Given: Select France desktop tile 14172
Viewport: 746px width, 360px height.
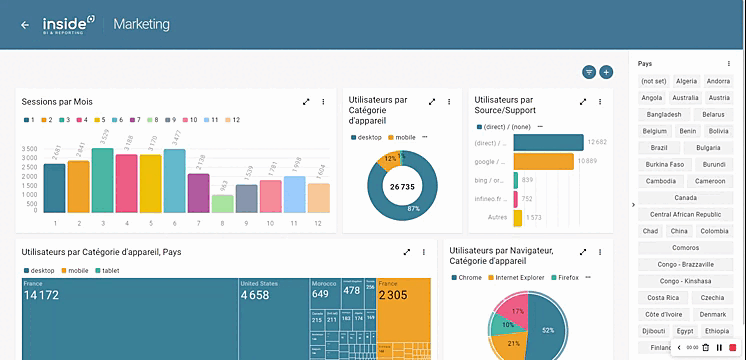Looking at the screenshot, I should pyautogui.click(x=129, y=319).
